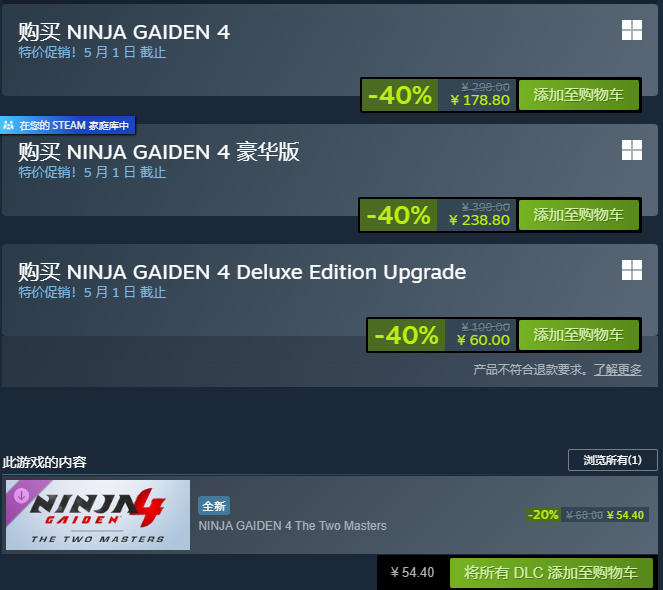The height and width of the screenshot is (590, 663).
Task: Add all DLC to cart button
Action: point(551,573)
